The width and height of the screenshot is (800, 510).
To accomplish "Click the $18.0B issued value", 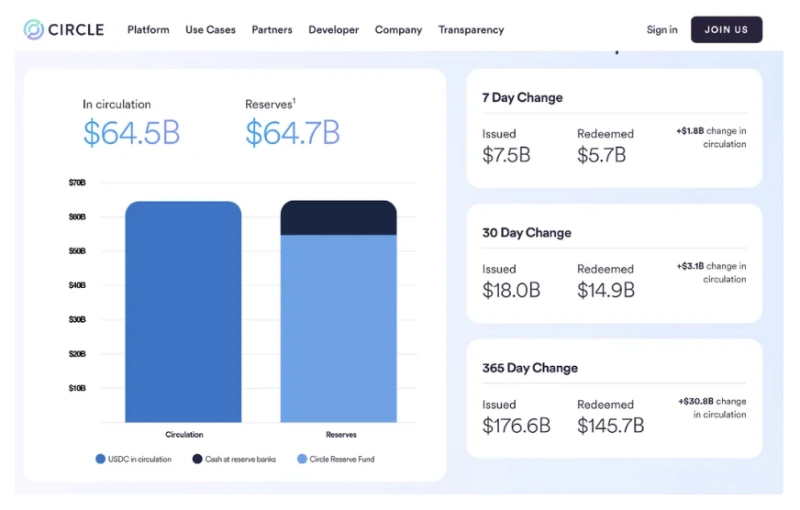I will [511, 290].
